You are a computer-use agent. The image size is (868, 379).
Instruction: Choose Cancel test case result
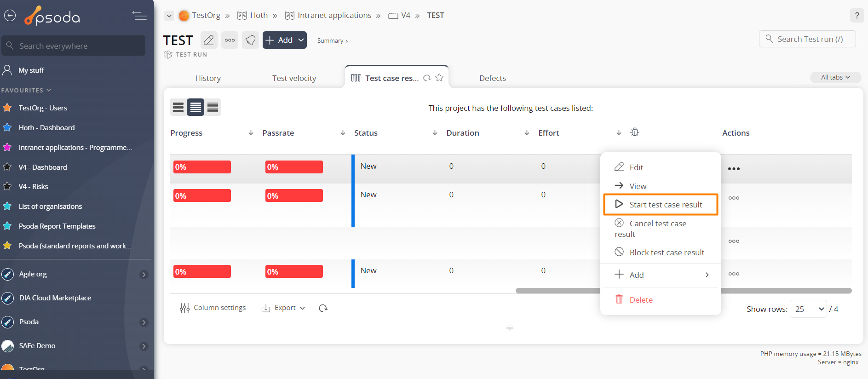click(661, 229)
